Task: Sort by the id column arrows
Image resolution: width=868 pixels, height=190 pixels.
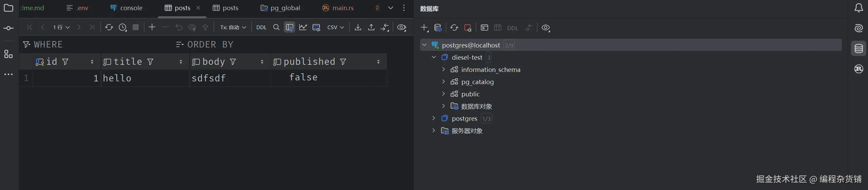Action: 92,62
